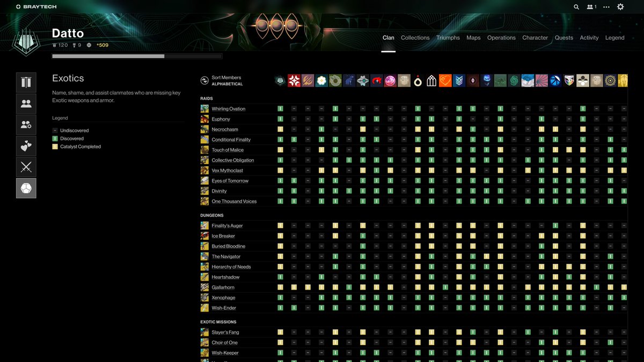
Task: Open the crossed swords sidebar icon
Action: (x=26, y=167)
